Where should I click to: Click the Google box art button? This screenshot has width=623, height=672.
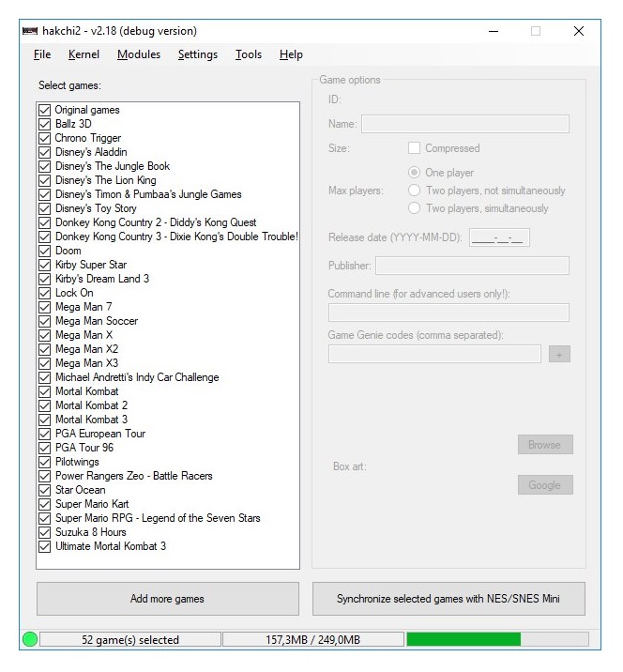pos(545,484)
